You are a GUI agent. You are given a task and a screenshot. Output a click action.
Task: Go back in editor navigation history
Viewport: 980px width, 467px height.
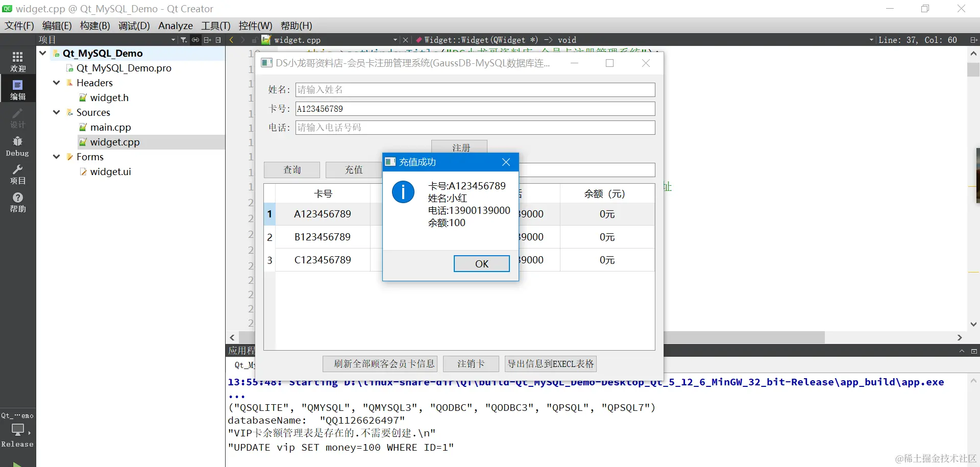click(x=232, y=40)
